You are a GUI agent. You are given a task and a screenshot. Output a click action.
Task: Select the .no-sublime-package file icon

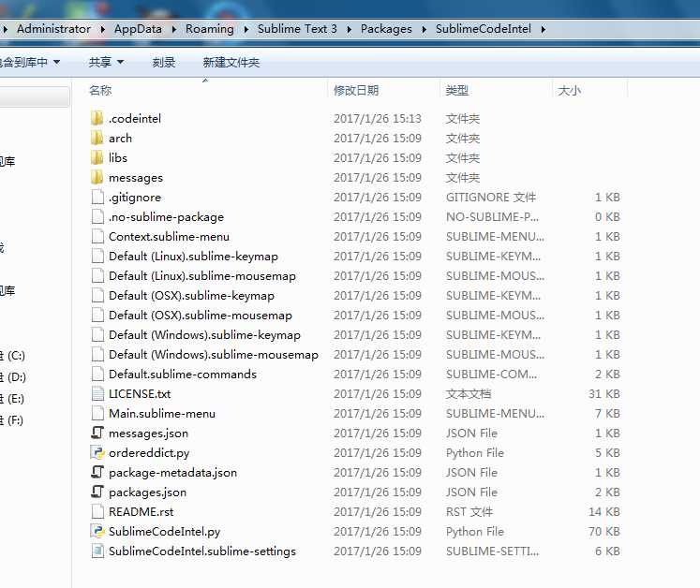coord(97,216)
